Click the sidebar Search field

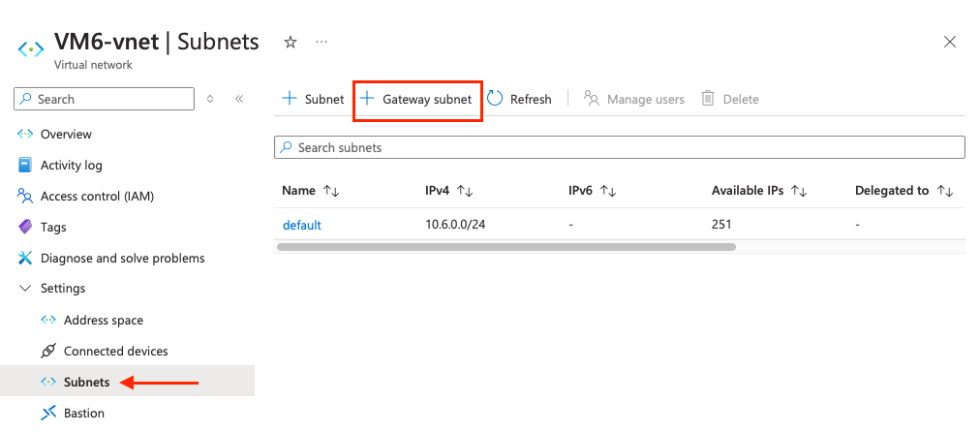[105, 99]
